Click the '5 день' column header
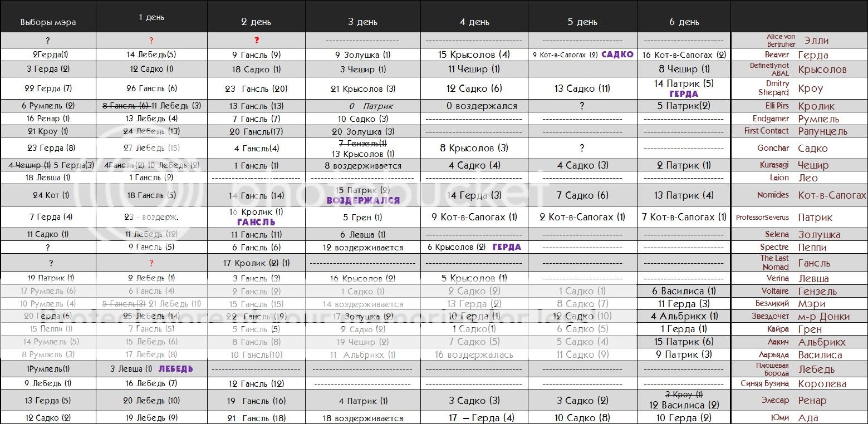Screen dimensions: 868x424 pyautogui.click(x=582, y=22)
